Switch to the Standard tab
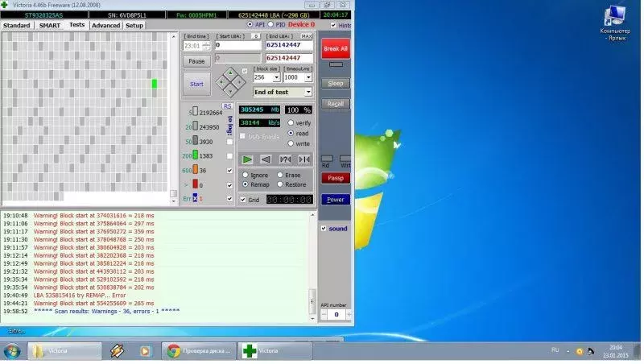 click(x=16, y=26)
